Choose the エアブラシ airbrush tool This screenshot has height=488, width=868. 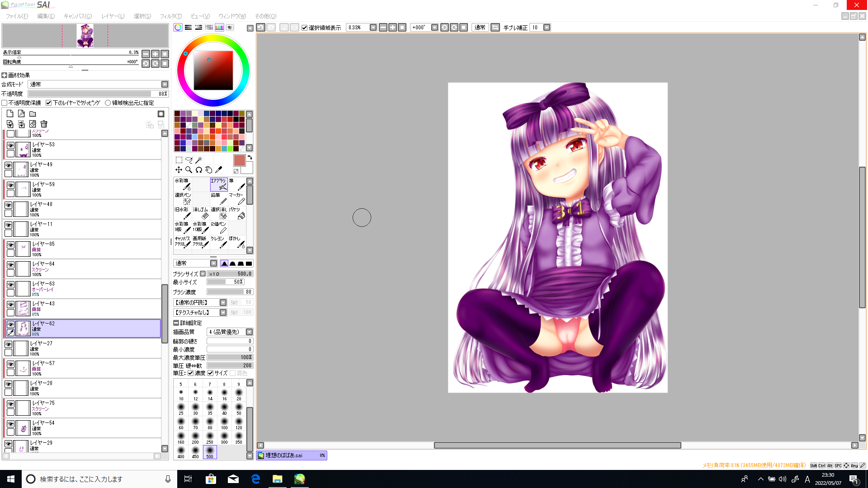click(219, 184)
